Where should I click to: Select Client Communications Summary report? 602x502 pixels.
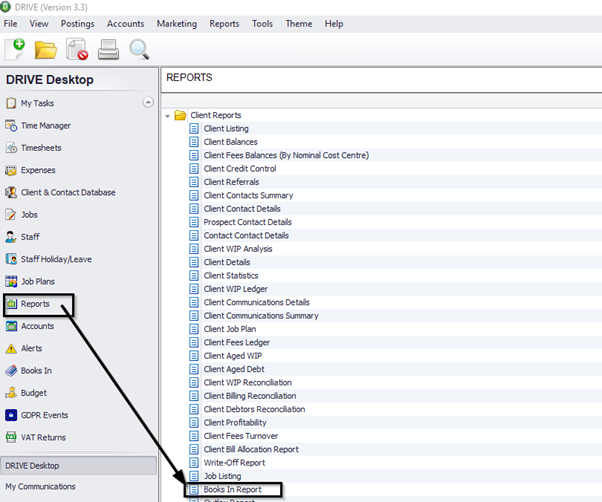point(261,316)
